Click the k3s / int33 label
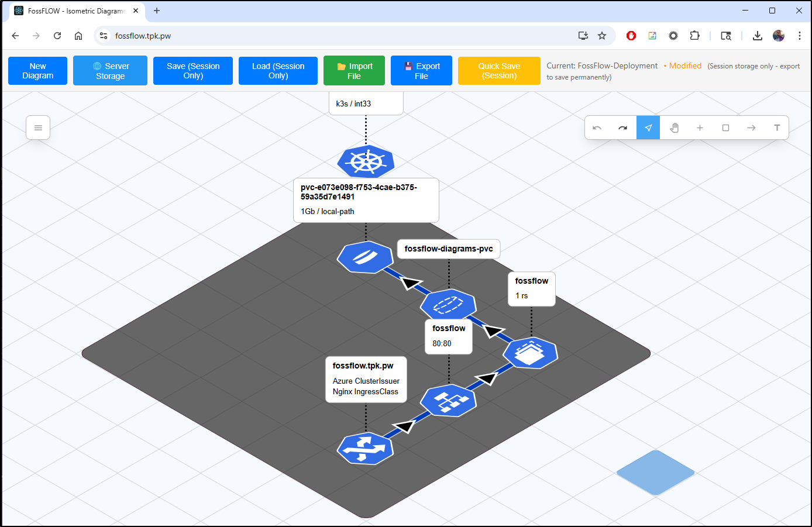This screenshot has width=812, height=527. pos(366,104)
